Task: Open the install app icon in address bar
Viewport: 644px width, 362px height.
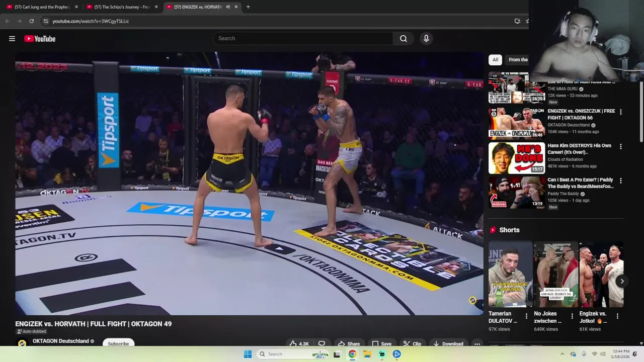Action: (517, 21)
